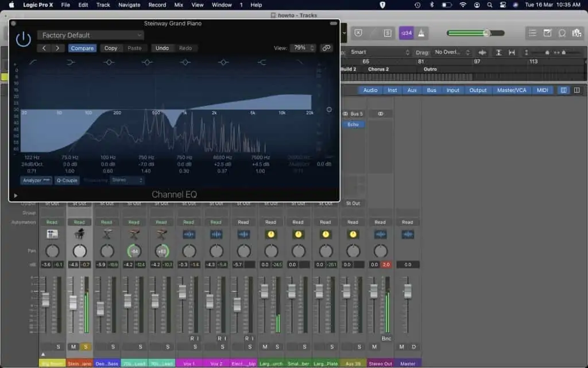This screenshot has width=588, height=368.
Task: Open the Snap Smart dropdown
Action: pyautogui.click(x=379, y=52)
